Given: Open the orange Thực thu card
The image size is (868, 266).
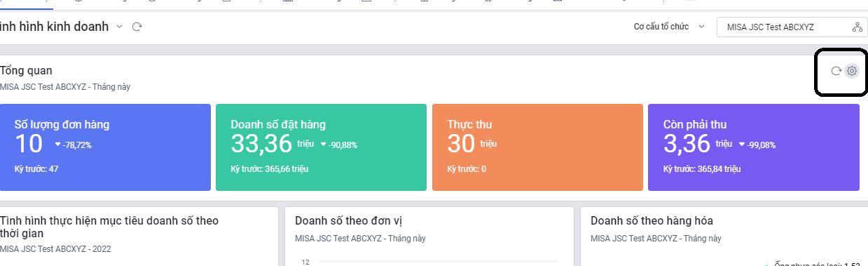Looking at the screenshot, I should click(x=537, y=147).
